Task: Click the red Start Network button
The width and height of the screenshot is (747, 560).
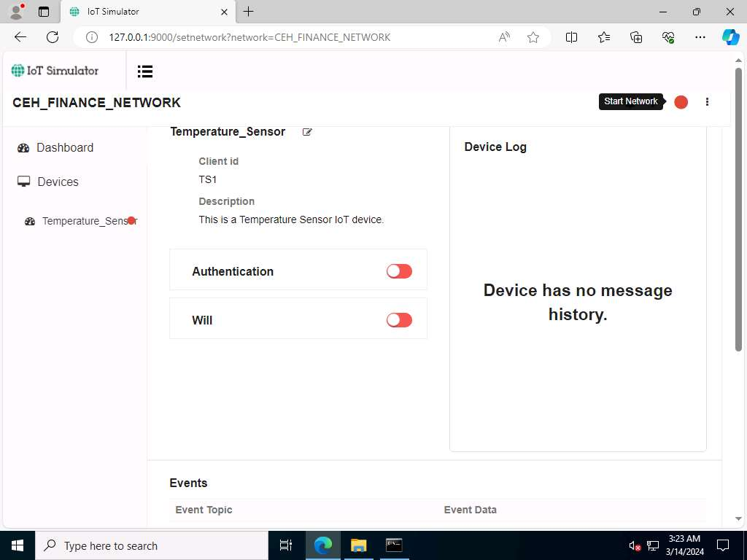Action: point(681,102)
